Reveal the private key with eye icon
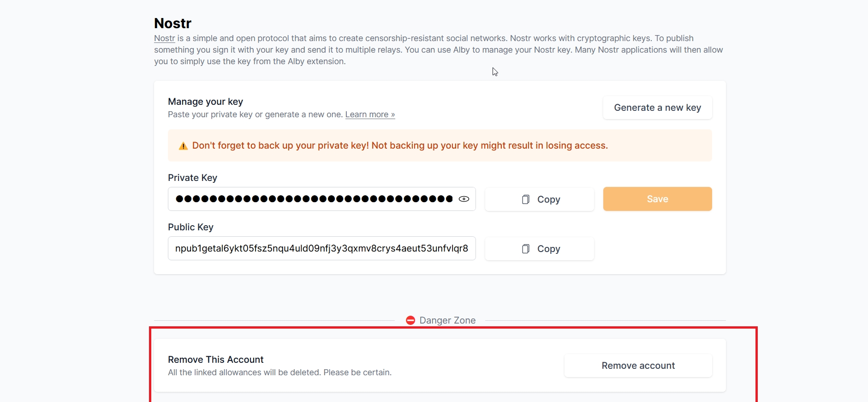 point(464,199)
